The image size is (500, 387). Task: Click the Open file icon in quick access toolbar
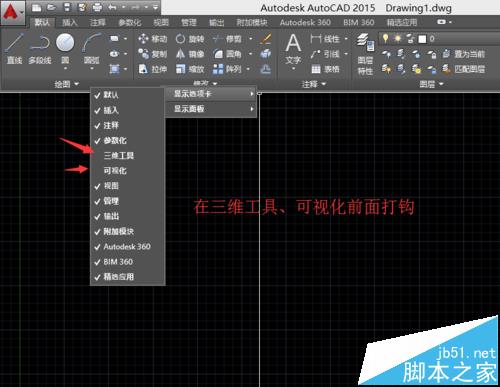tap(51, 7)
